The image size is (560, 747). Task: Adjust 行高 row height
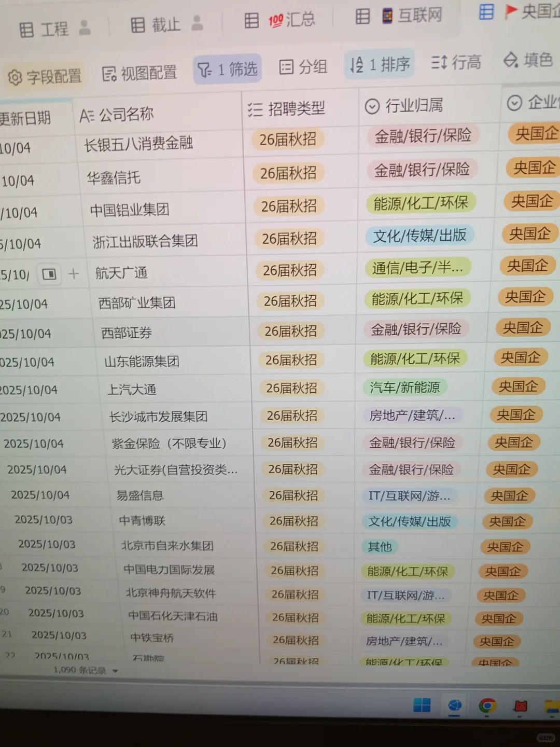point(456,63)
